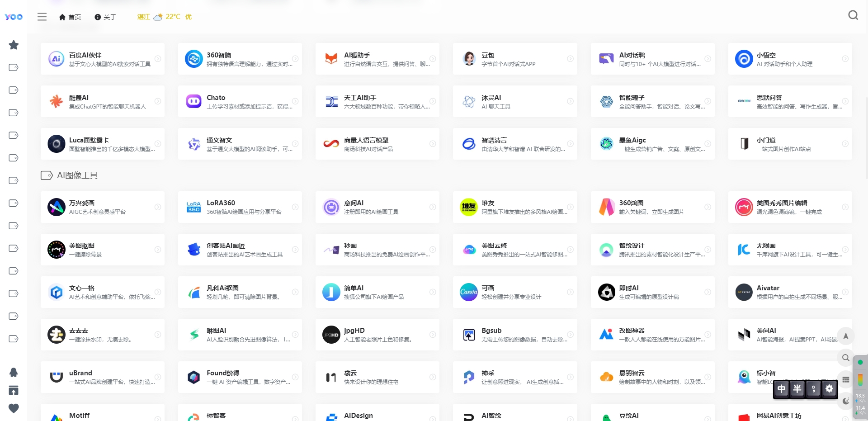Screen dimensions: 868x421
Task: Click the 堆友 yellow-green icon
Action: tap(469, 207)
